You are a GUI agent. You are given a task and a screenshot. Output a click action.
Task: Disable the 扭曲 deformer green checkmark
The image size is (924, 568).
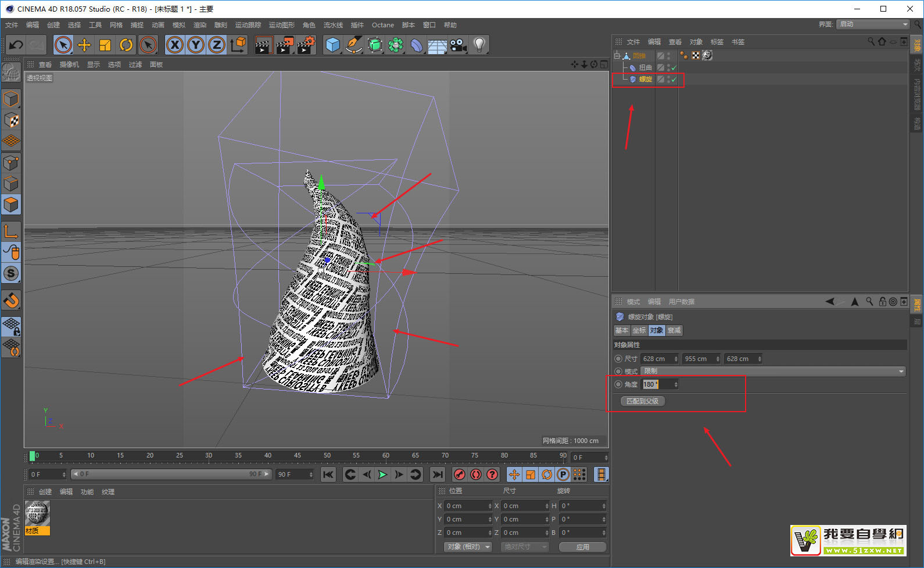674,68
